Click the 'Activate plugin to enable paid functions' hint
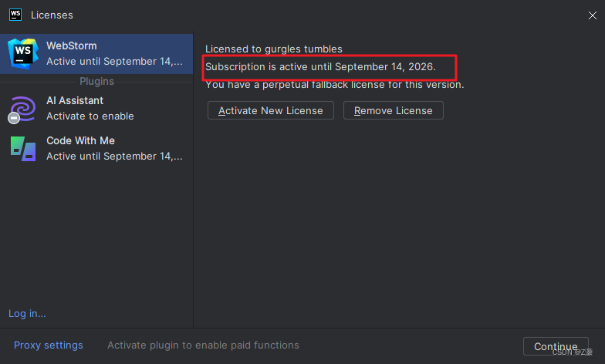Screen dimensions: 605x364 pyautogui.click(x=203, y=345)
